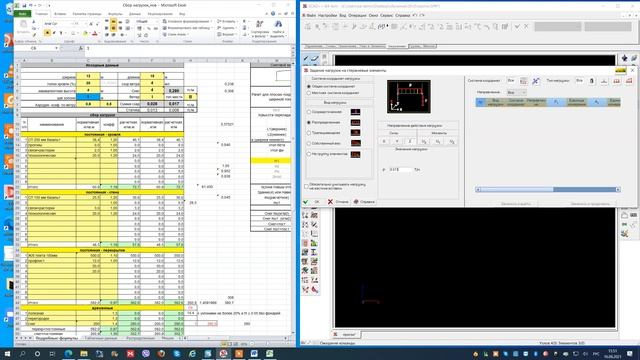Toggle the X force direction button

coord(384,141)
